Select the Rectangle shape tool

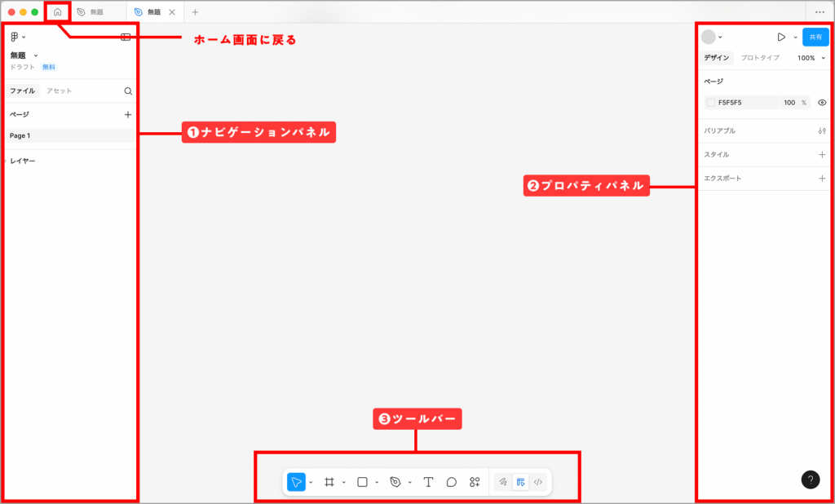coord(362,482)
